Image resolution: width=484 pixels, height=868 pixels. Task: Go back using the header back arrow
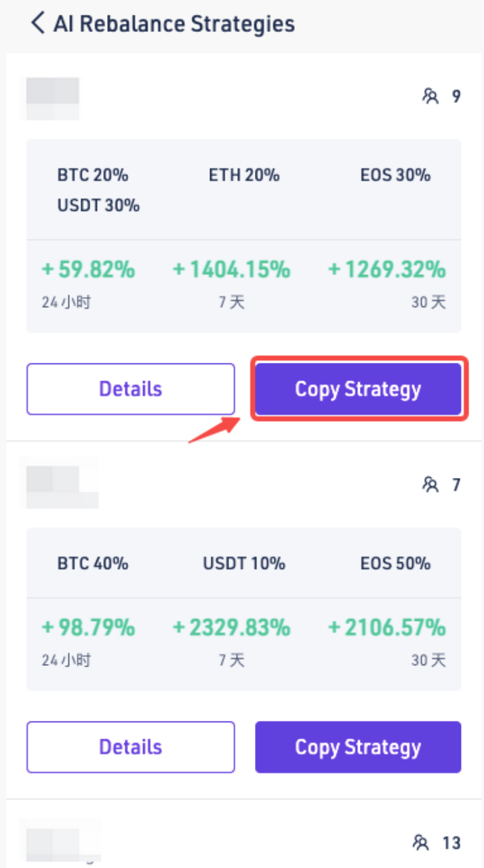[38, 24]
